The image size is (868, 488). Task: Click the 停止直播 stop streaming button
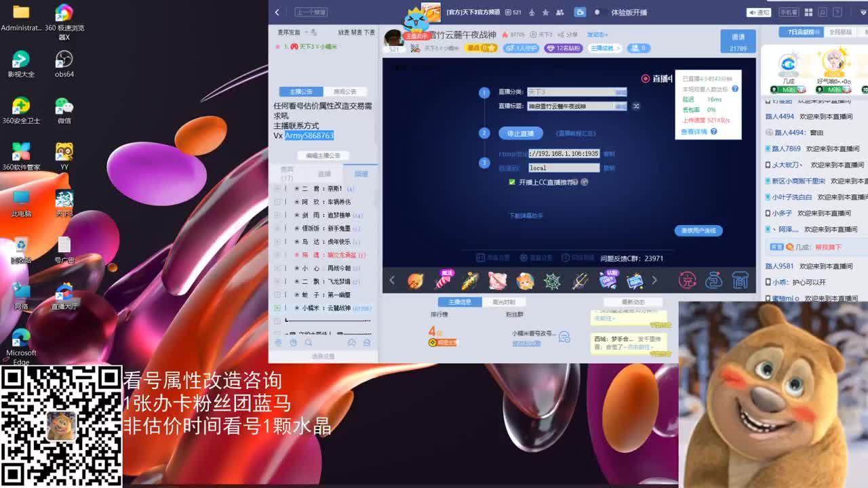pos(520,133)
